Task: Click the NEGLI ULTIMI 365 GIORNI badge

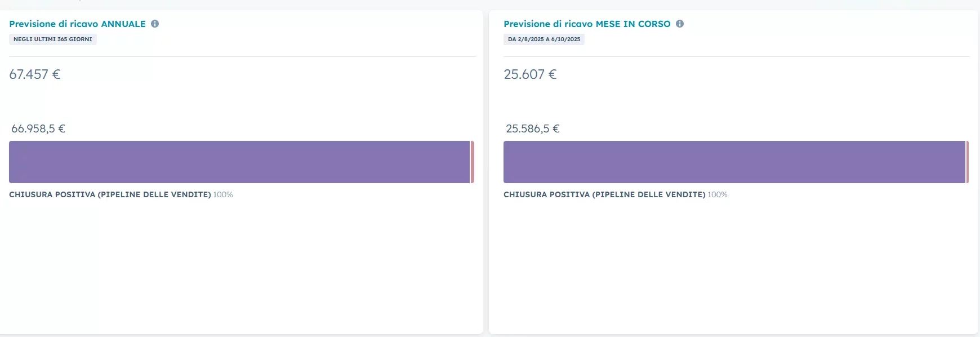Action: coord(53,39)
